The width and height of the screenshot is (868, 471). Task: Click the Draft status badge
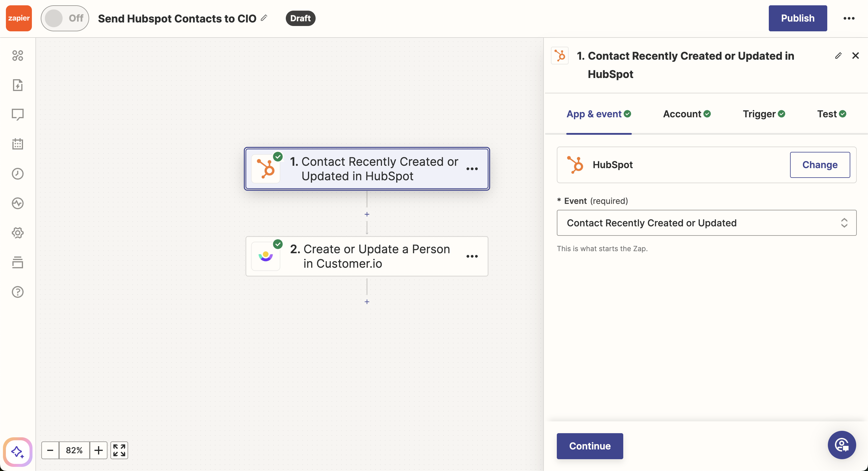(301, 18)
